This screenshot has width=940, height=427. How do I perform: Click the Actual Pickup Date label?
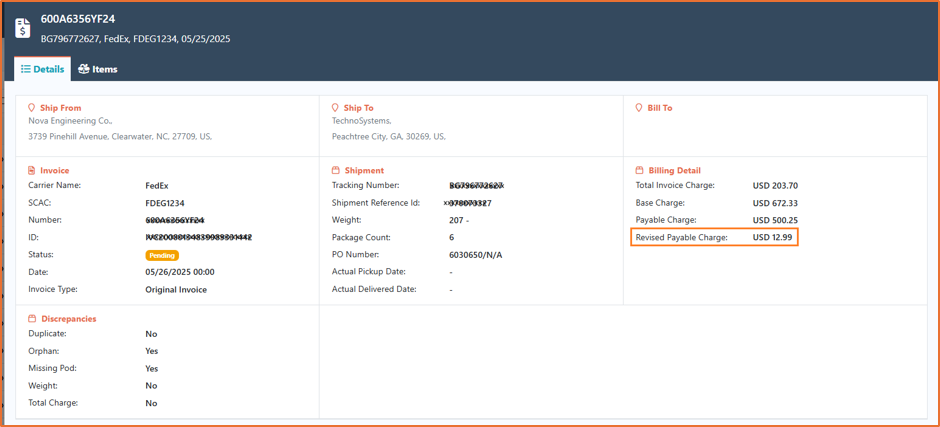(370, 272)
